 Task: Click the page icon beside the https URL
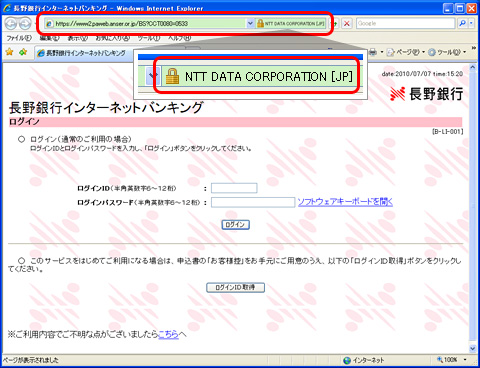point(49,24)
